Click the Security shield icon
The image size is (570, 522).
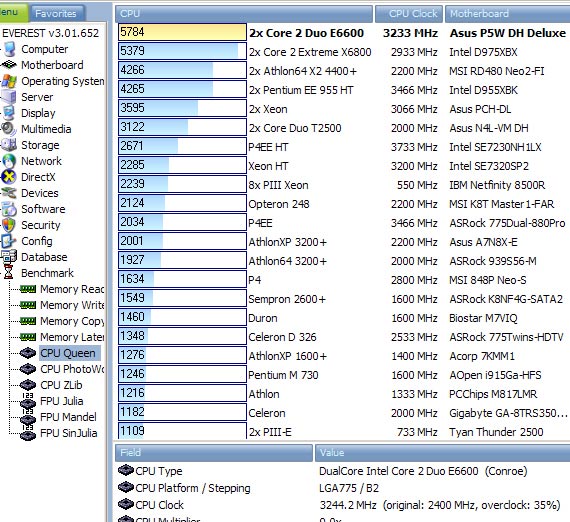(8, 225)
